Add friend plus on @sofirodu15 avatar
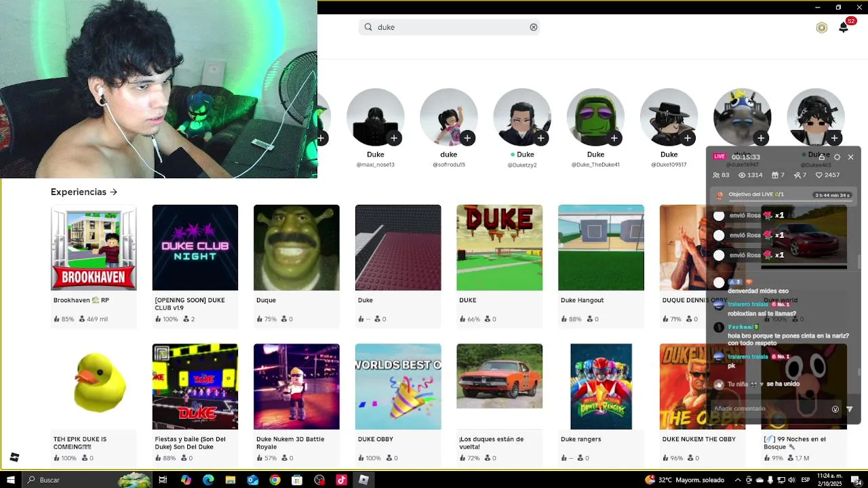This screenshot has height=488, width=868. tap(467, 138)
